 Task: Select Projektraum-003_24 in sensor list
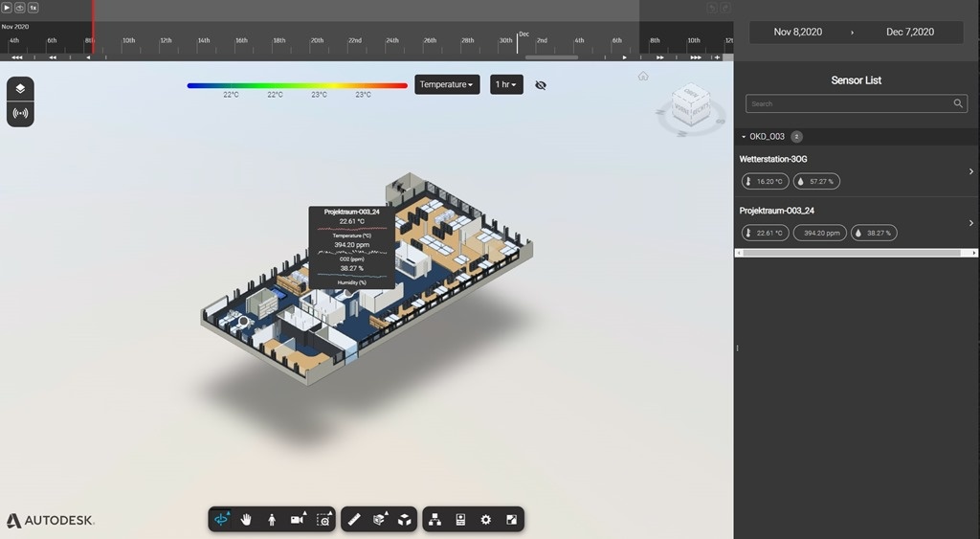[x=776, y=211]
